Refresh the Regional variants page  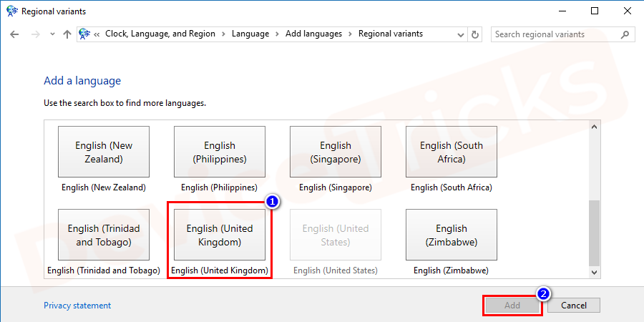[475, 34]
